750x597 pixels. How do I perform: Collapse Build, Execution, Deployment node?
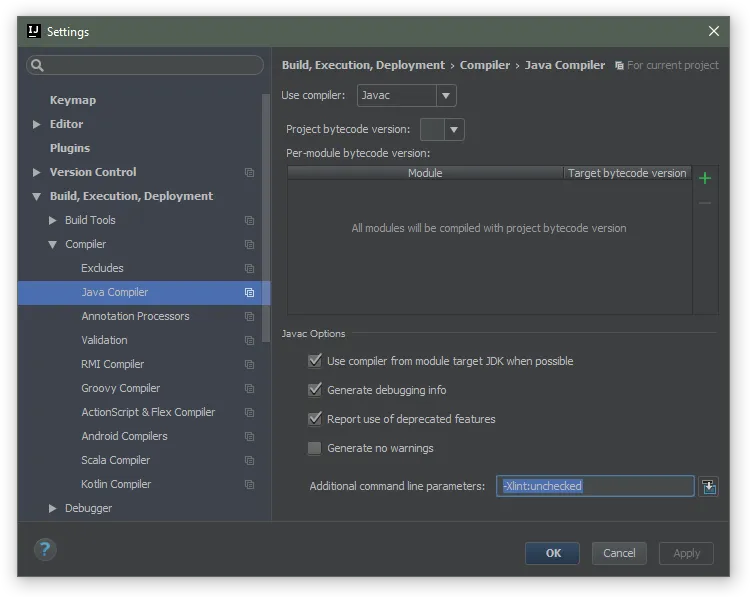tap(36, 196)
